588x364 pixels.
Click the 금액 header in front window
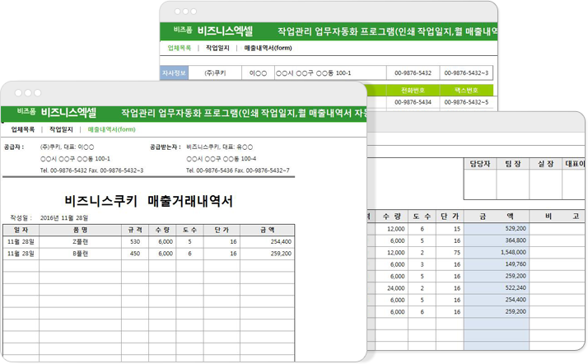point(268,230)
